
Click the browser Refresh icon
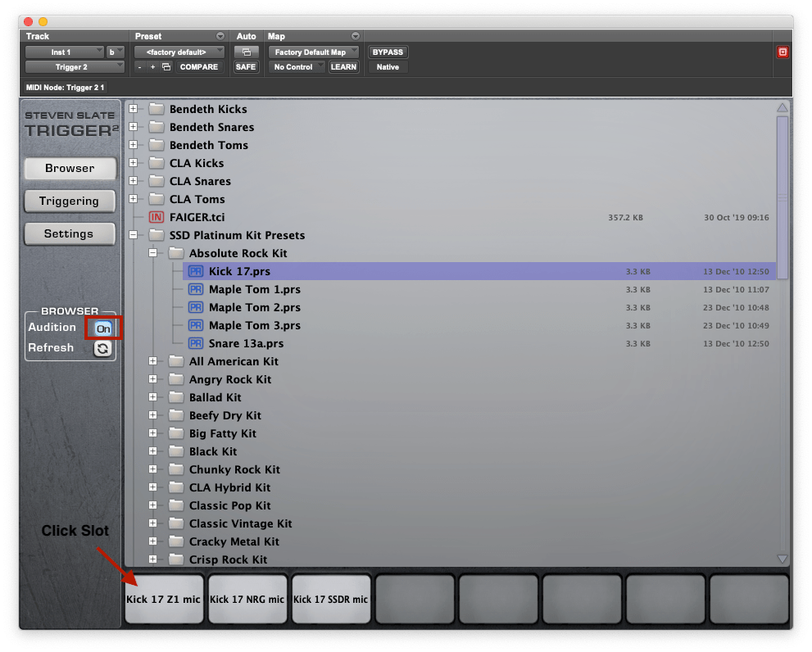[102, 348]
